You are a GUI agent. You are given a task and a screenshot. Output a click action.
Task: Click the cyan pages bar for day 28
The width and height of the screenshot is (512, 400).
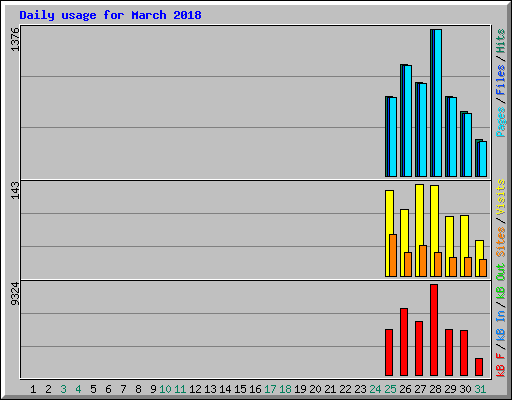(438, 103)
